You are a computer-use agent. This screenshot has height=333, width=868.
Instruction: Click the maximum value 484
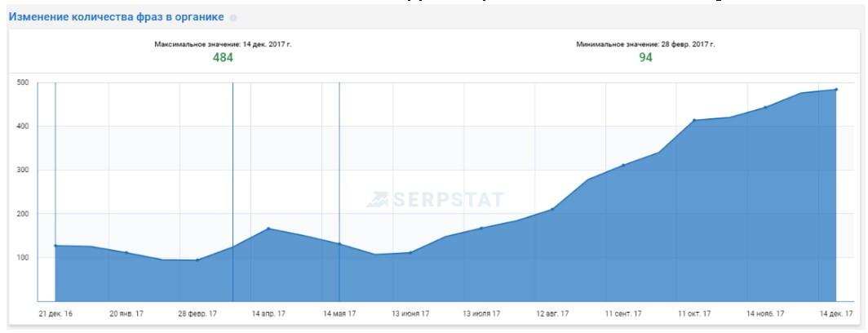[x=223, y=57]
